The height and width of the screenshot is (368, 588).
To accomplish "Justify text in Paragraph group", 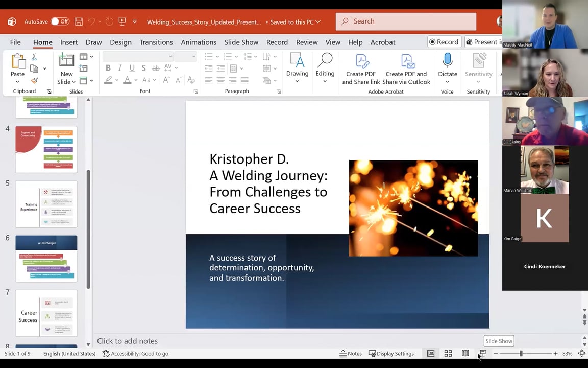I will point(244,80).
